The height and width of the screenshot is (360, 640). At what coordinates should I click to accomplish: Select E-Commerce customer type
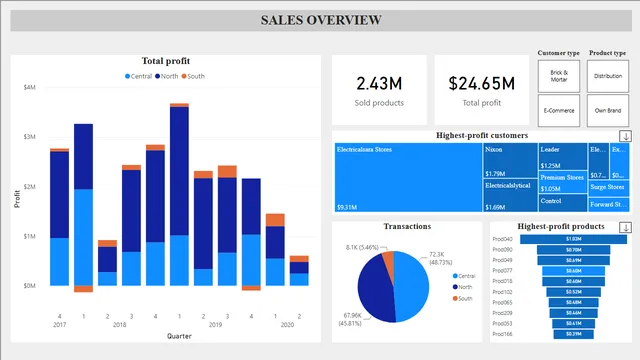[x=559, y=111]
